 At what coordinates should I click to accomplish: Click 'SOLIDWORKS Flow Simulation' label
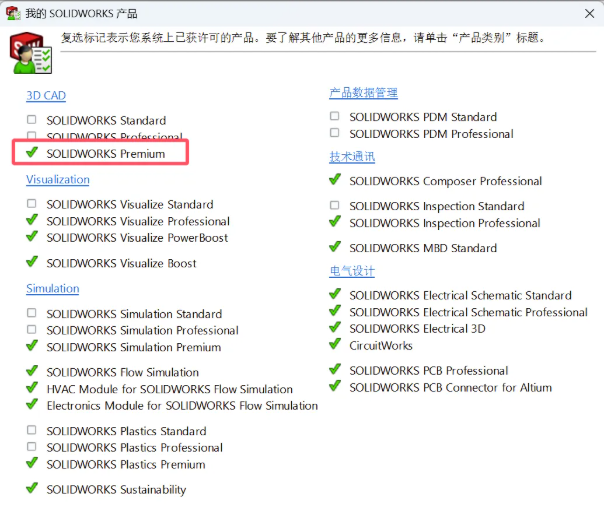123,372
